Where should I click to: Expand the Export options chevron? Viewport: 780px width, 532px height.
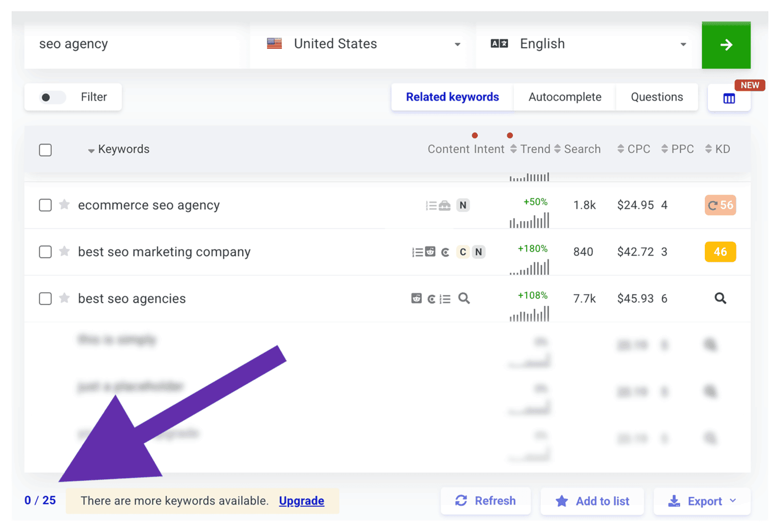coord(733,501)
